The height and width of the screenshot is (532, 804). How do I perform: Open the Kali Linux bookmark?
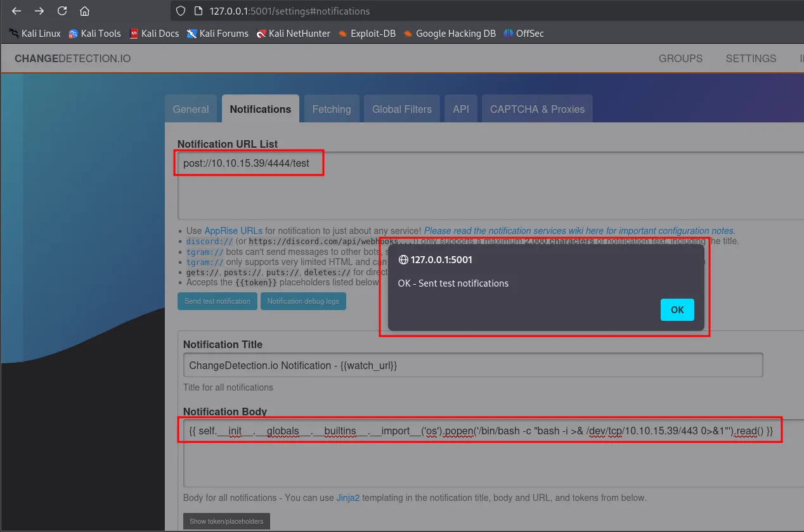click(35, 33)
